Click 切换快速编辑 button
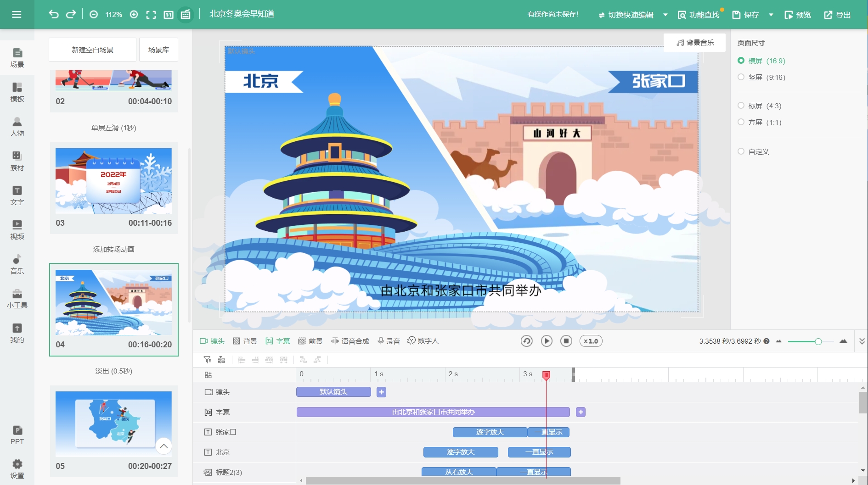Viewport: 868px width, 485px height. pyautogui.click(x=626, y=15)
